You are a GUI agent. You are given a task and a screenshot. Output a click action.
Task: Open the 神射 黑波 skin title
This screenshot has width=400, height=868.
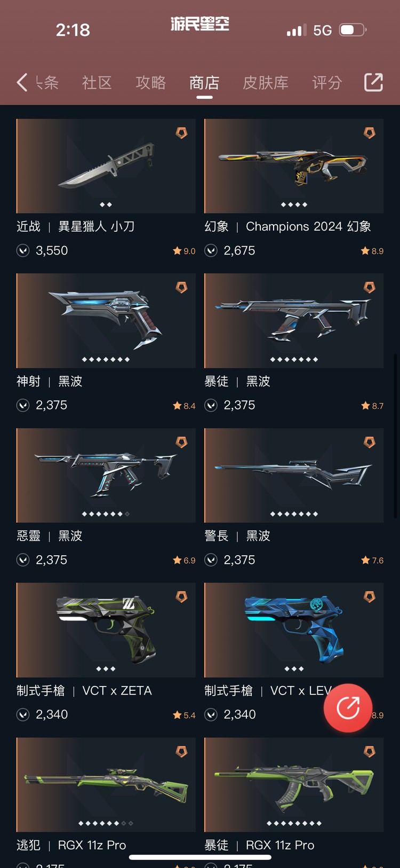pos(50,381)
